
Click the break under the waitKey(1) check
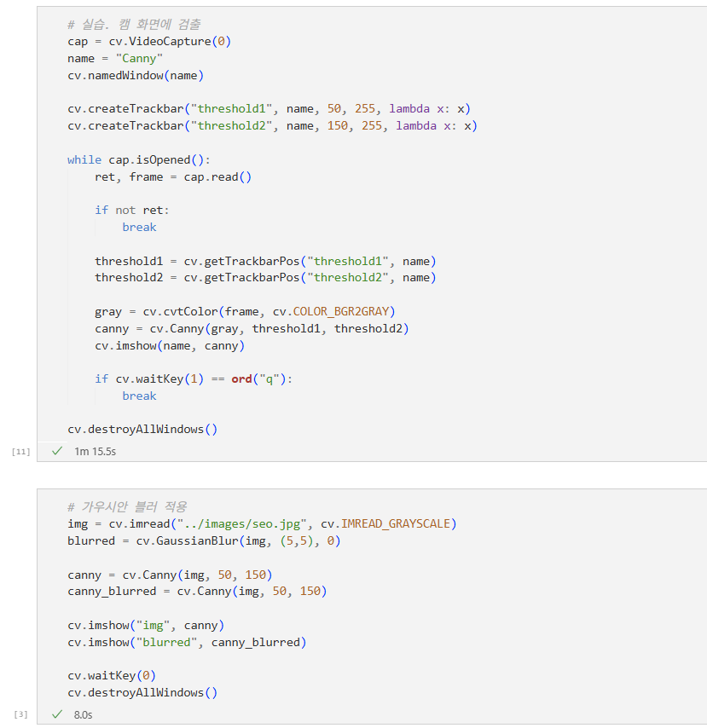coord(139,396)
